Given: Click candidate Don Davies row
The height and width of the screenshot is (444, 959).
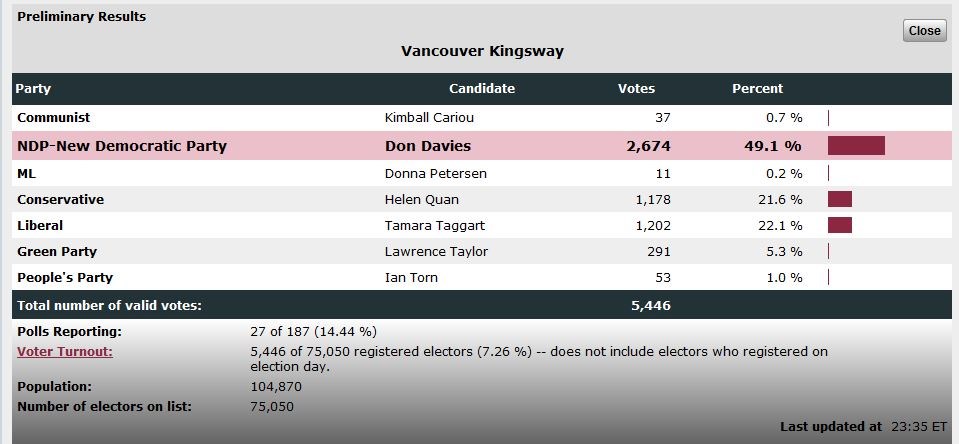Looking at the screenshot, I should [x=482, y=146].
